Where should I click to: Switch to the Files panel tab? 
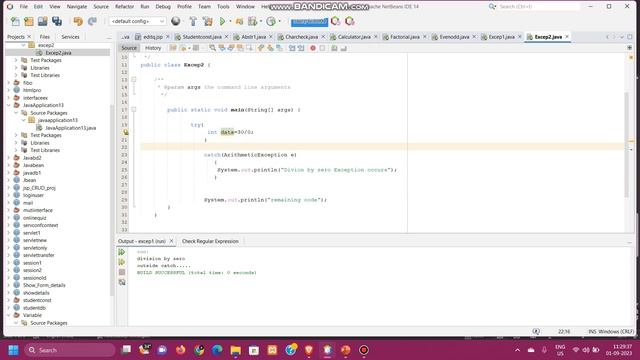tap(44, 37)
